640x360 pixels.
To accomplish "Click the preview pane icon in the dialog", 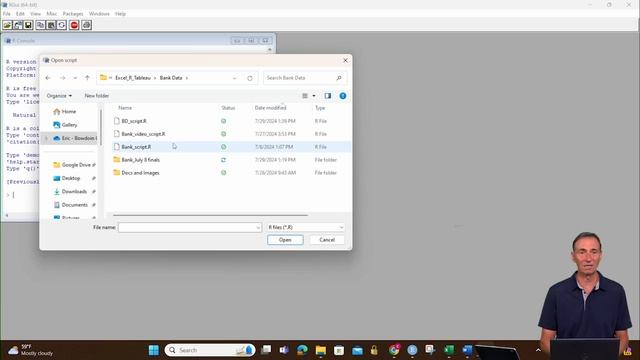I will click(327, 96).
